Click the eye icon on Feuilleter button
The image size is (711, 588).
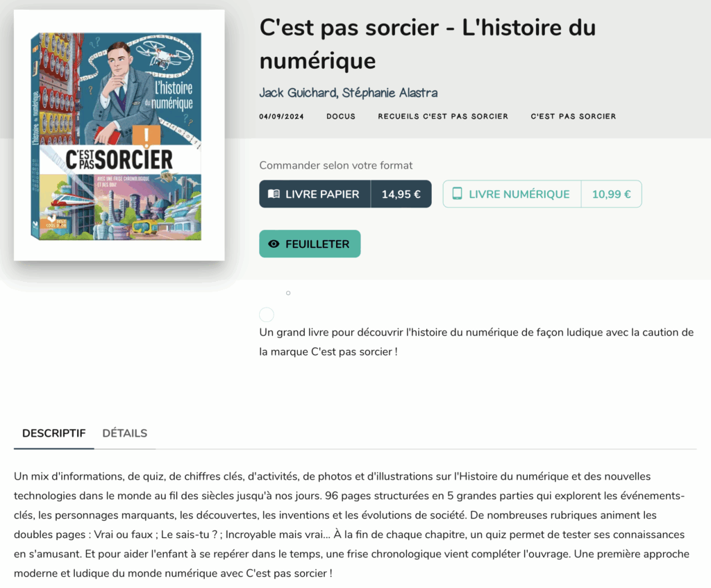[x=274, y=244]
